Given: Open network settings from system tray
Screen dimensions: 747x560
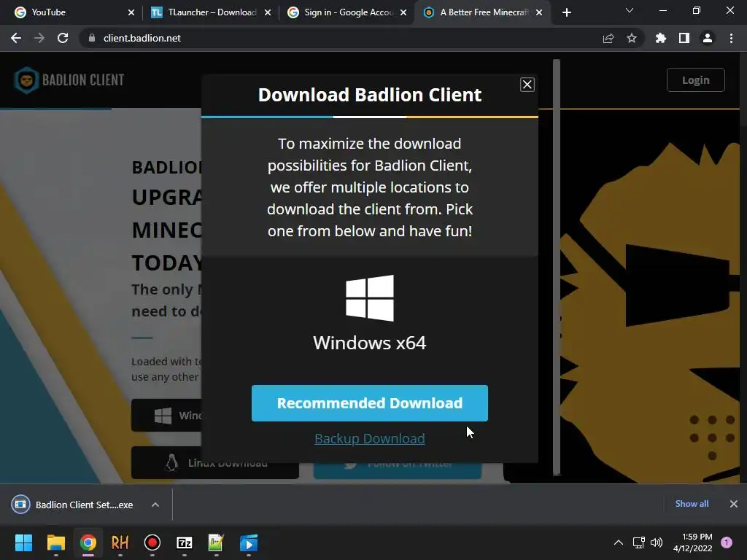Looking at the screenshot, I should (638, 542).
